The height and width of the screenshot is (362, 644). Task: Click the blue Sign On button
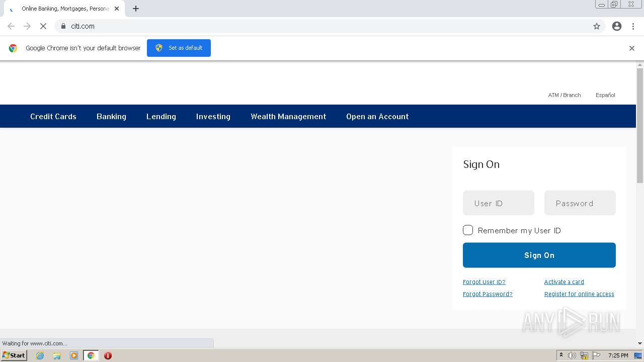click(539, 255)
